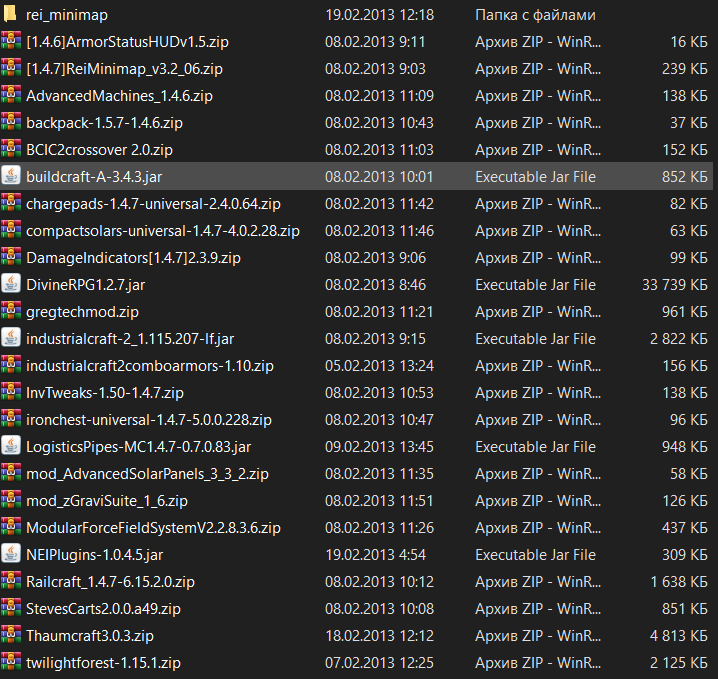718x679 pixels.
Task: Click the archive icon of BCIC2crossover 2.0.zip
Action: 11,149
